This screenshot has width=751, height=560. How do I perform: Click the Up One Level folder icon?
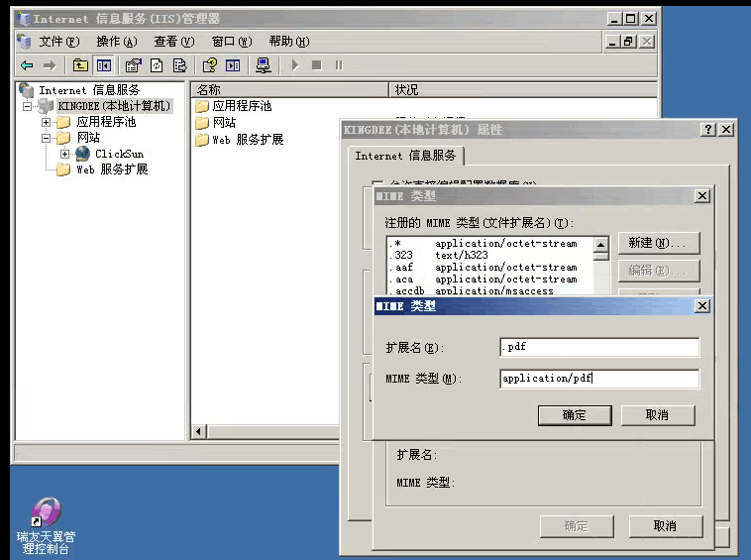point(80,65)
